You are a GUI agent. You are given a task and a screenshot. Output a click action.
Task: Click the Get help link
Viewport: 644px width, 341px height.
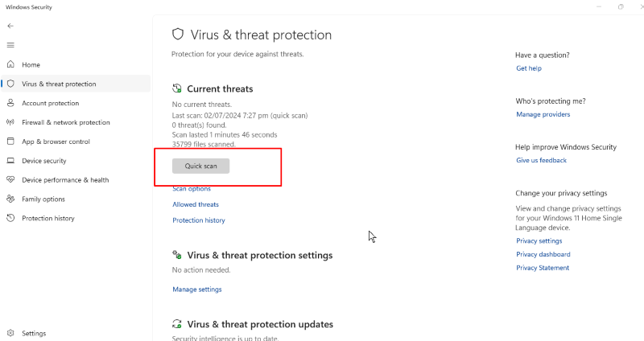pos(529,69)
